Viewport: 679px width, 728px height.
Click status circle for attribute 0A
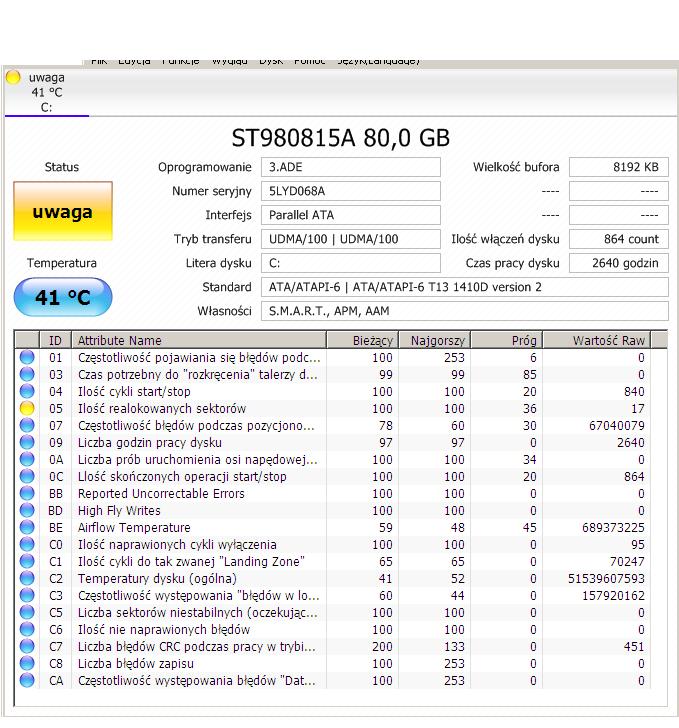point(27,459)
